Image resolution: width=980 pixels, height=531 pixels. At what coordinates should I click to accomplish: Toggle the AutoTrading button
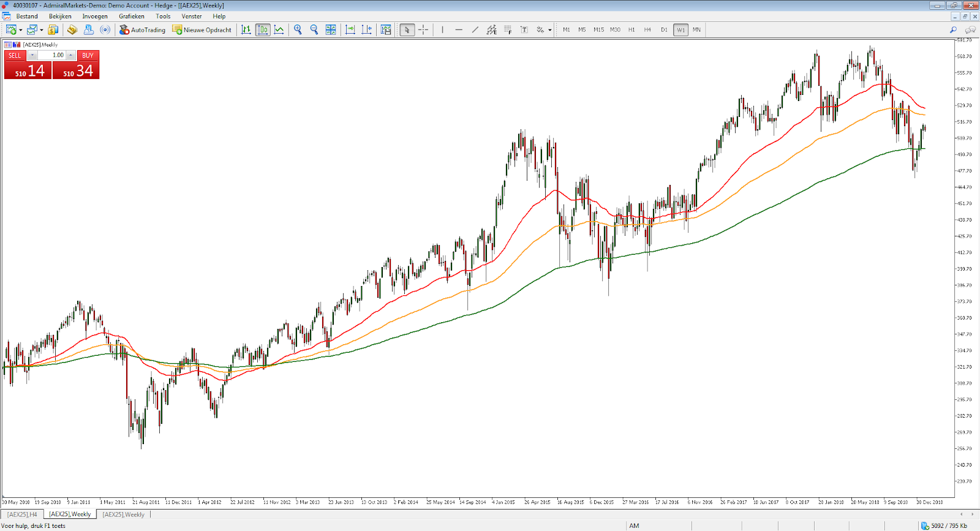pos(142,29)
